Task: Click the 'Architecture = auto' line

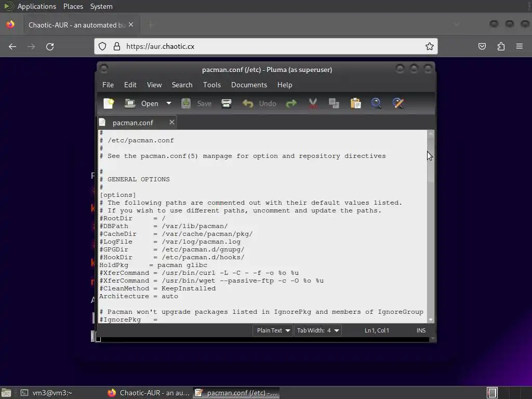Action: [x=138, y=296]
